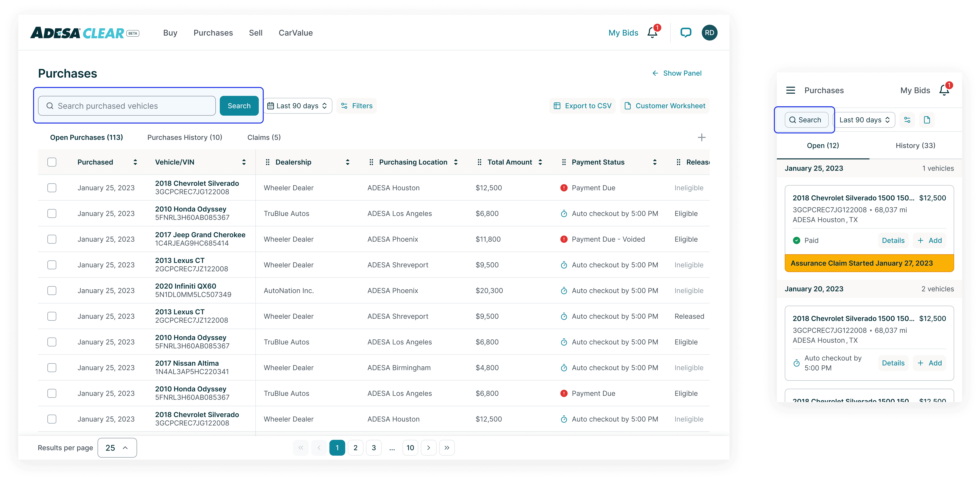Select the 2020 Infiniti QX60 row checkbox
Screen dimensions: 980x481
[x=52, y=291]
